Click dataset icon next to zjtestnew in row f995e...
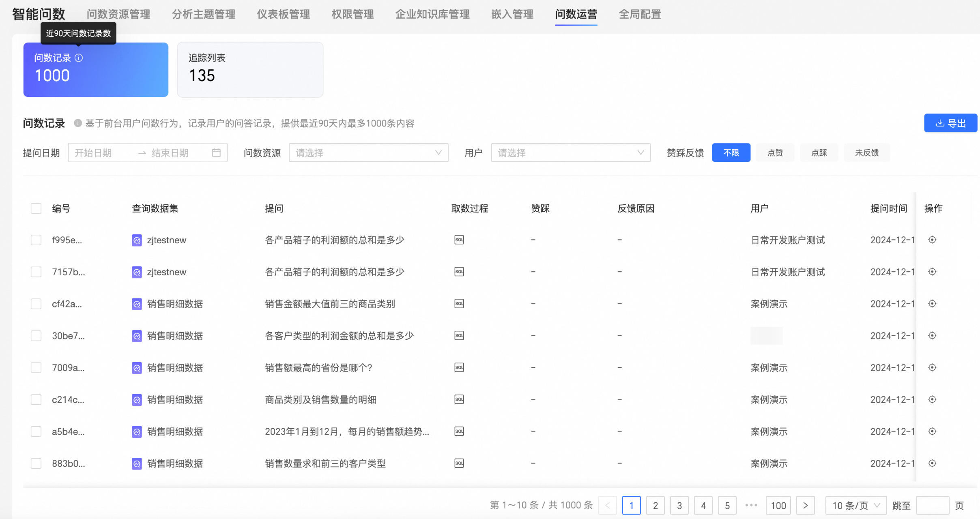Viewport: 980px width, 519px height. coord(137,240)
